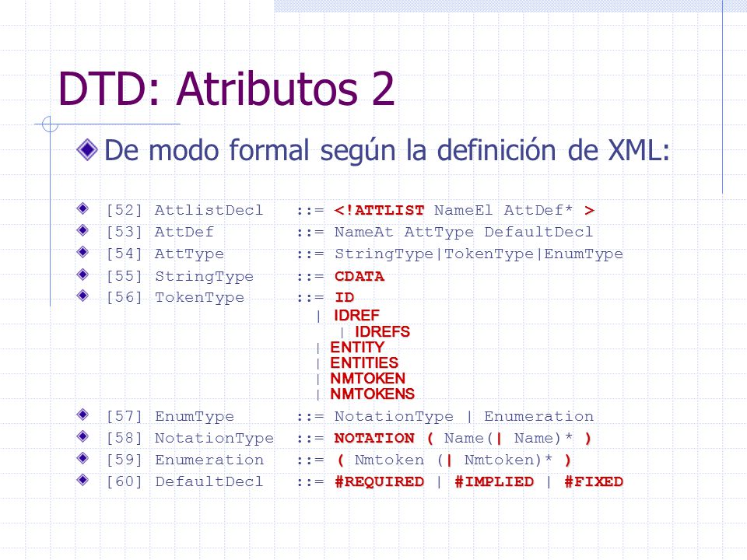
Task: Click the '[60]' rule number
Action: (124, 482)
